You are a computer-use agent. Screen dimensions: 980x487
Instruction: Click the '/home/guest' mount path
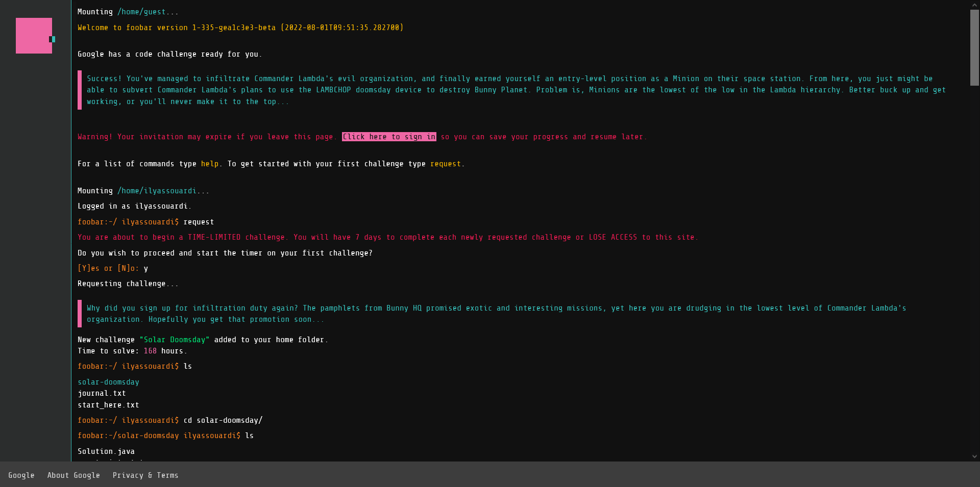coord(141,12)
